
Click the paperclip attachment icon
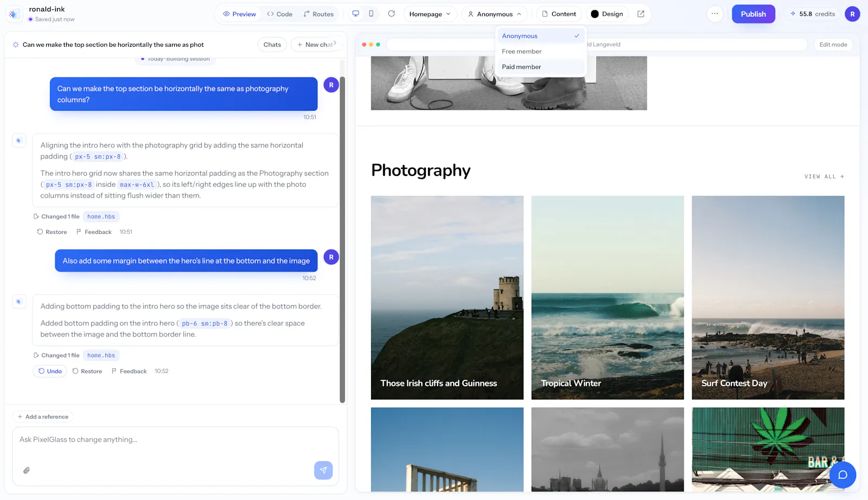pyautogui.click(x=26, y=470)
